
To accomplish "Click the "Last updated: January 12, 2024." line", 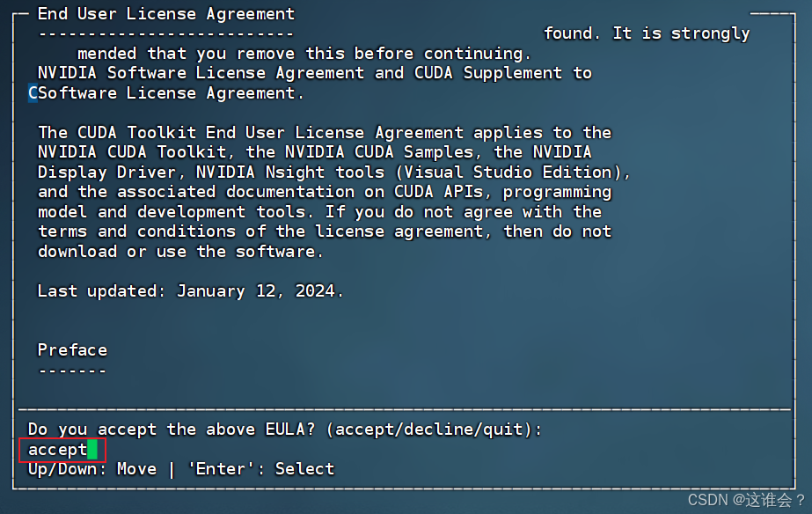I will [x=190, y=291].
